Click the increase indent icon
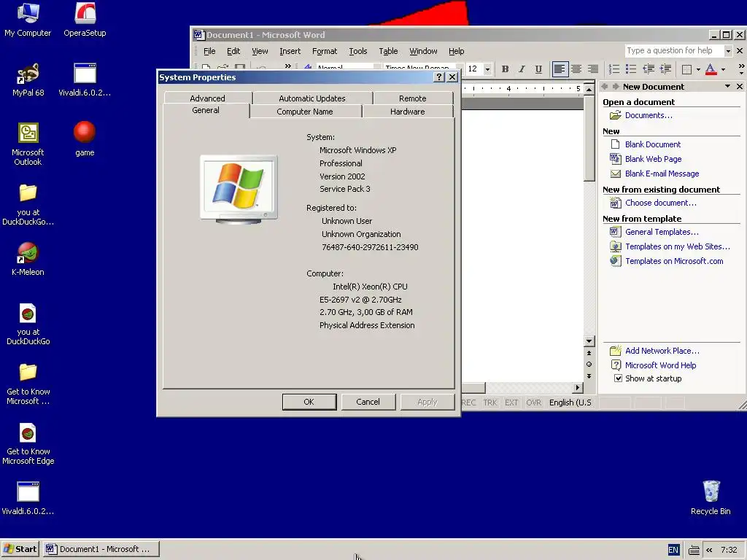The width and height of the screenshot is (747, 560). [x=665, y=69]
